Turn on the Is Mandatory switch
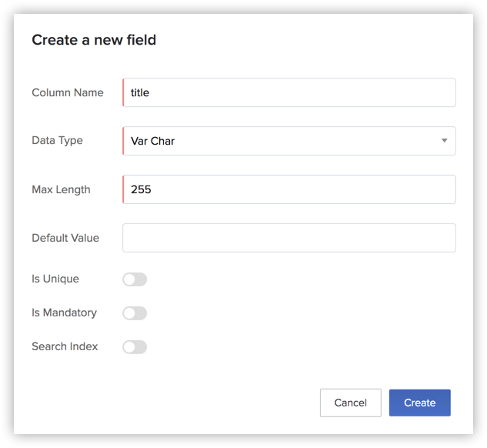The width and height of the screenshot is (487, 448). (x=135, y=313)
